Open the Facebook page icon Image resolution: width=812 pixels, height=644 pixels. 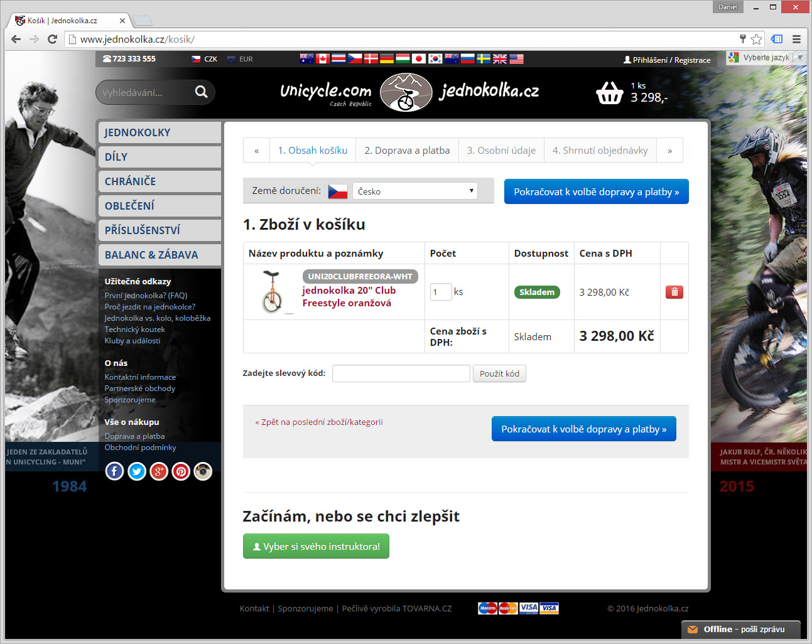click(114, 471)
